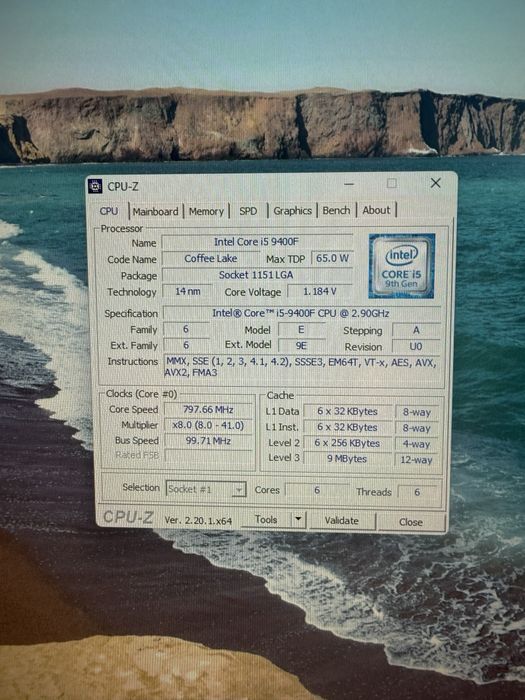Screen dimensions: 525x700
Task: Click the Package value Socket 1151 LGA
Action: point(257,275)
